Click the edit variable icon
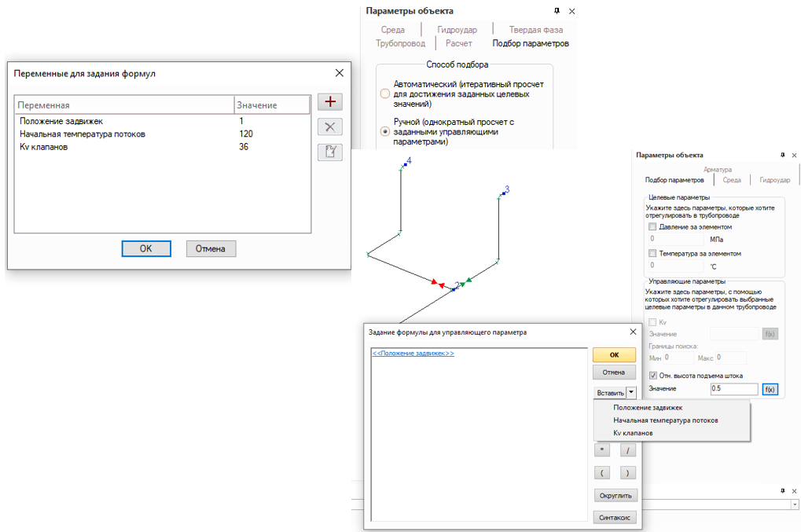 click(330, 152)
